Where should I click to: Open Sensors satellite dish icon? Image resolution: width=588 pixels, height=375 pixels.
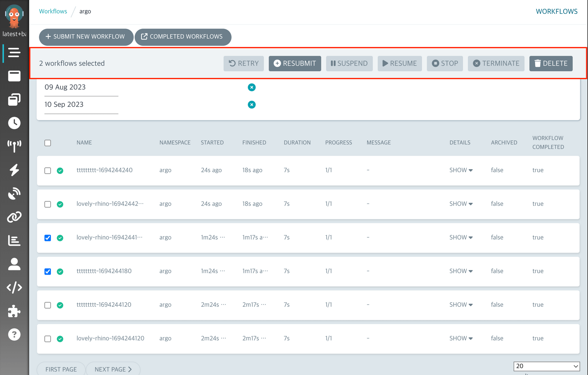14,193
